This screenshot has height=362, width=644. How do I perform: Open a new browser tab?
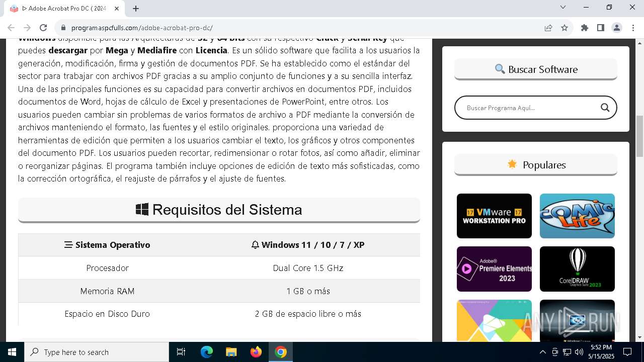click(x=136, y=9)
